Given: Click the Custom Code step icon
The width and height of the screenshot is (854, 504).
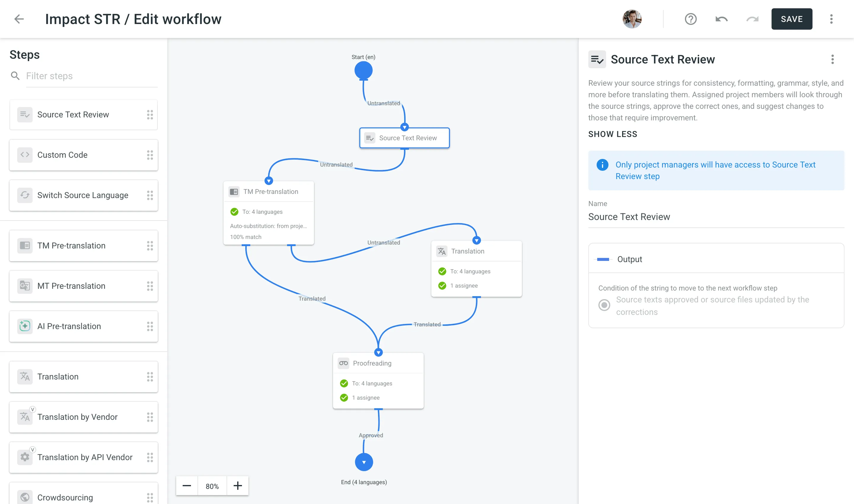Looking at the screenshot, I should pos(24,155).
